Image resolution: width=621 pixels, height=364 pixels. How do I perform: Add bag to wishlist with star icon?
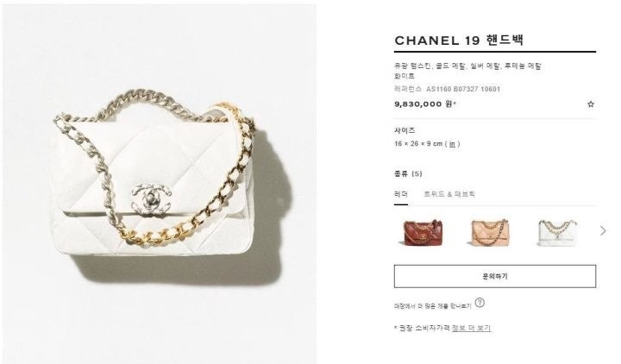point(591,104)
